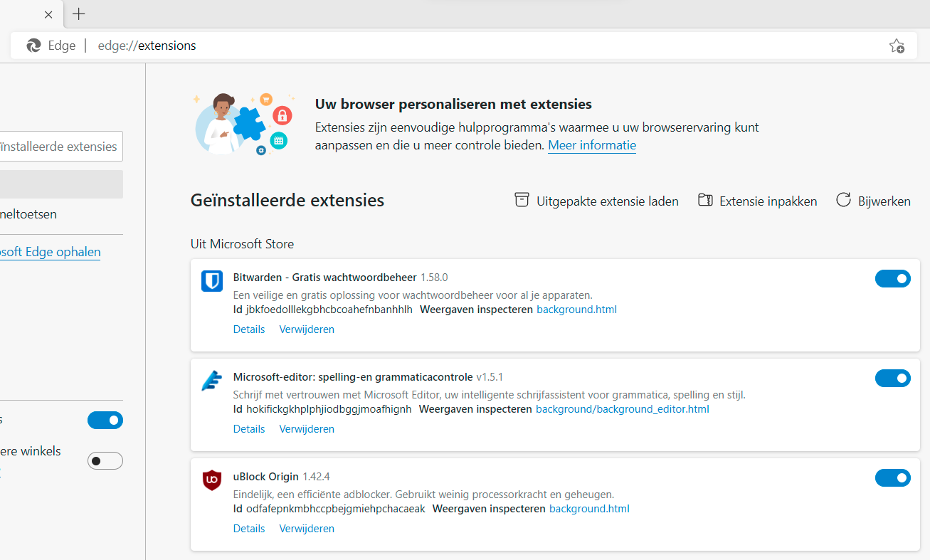The width and height of the screenshot is (930, 560).
Task: Disable the Bitwarden extension toggle
Action: coord(892,279)
